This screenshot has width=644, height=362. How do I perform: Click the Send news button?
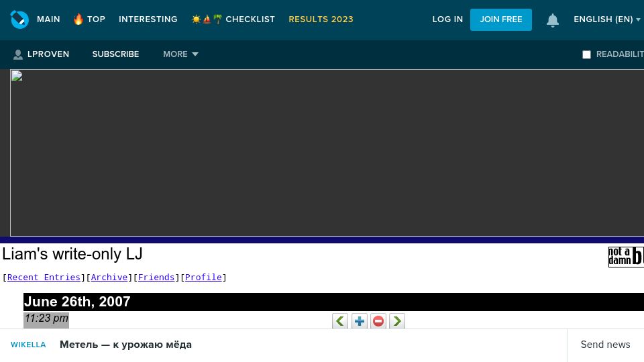point(605,345)
